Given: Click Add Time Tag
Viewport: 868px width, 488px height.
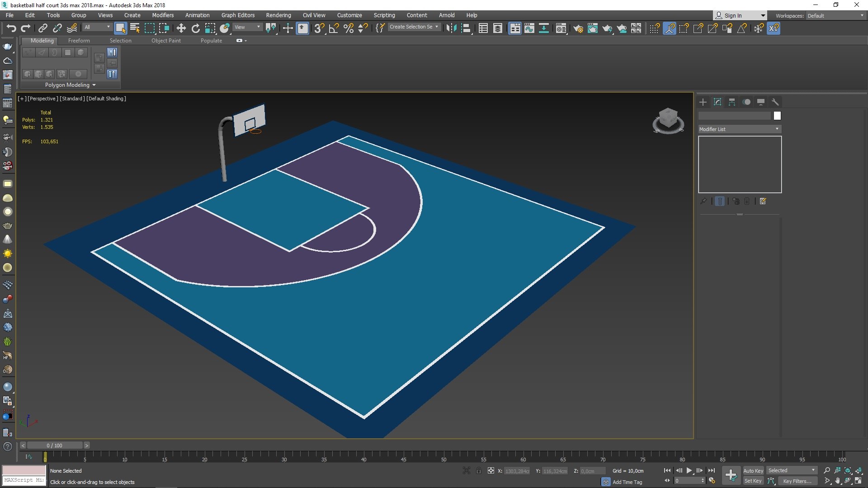Looking at the screenshot, I should [627, 482].
